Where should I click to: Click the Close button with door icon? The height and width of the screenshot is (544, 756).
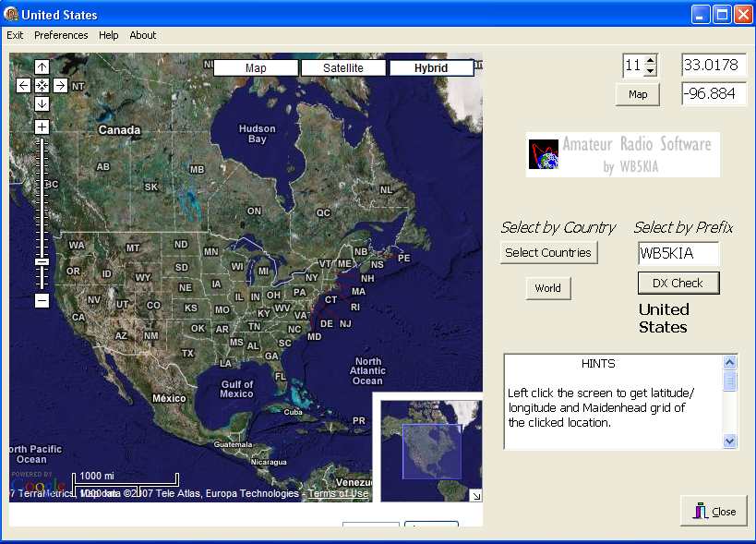tap(714, 511)
